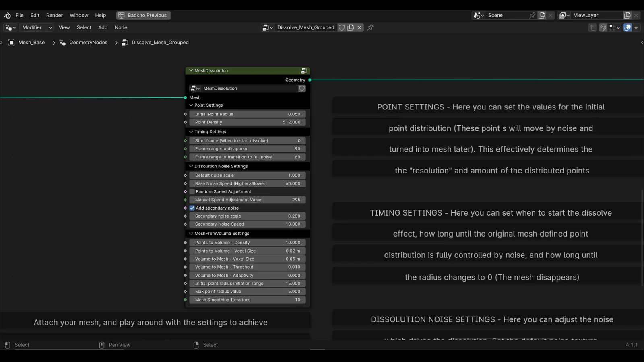Click the go-to-parent node tree arrow icon
The height and width of the screenshot is (362, 644).
tap(592, 27)
